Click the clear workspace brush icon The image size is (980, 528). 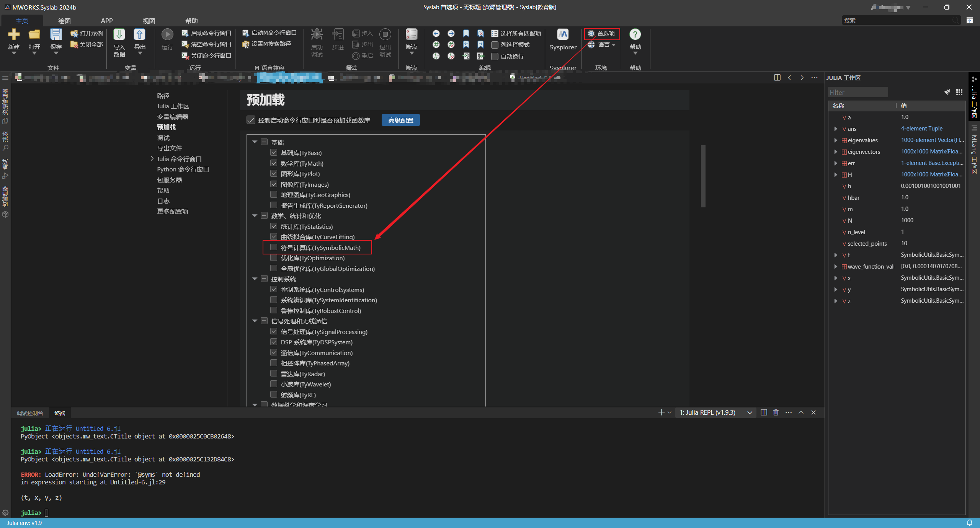947,92
